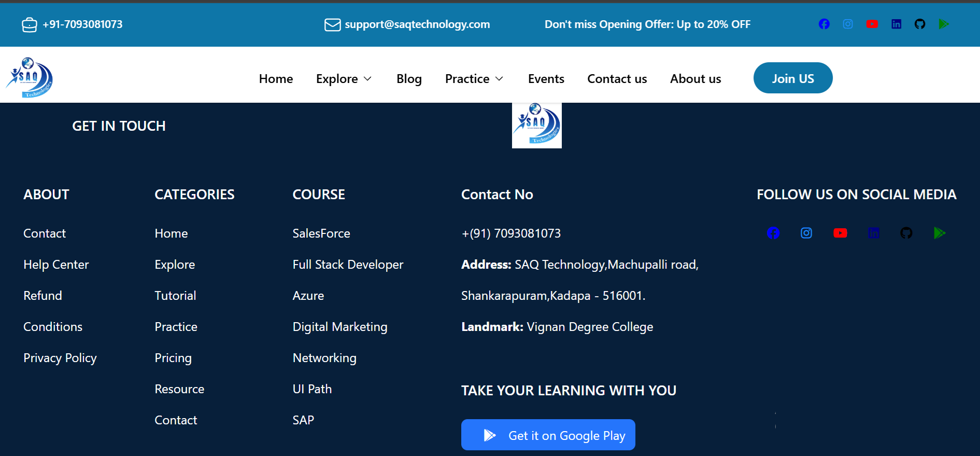Viewport: 980px width, 456px height.
Task: Select the Full Stack Developer course link
Action: pyautogui.click(x=348, y=265)
